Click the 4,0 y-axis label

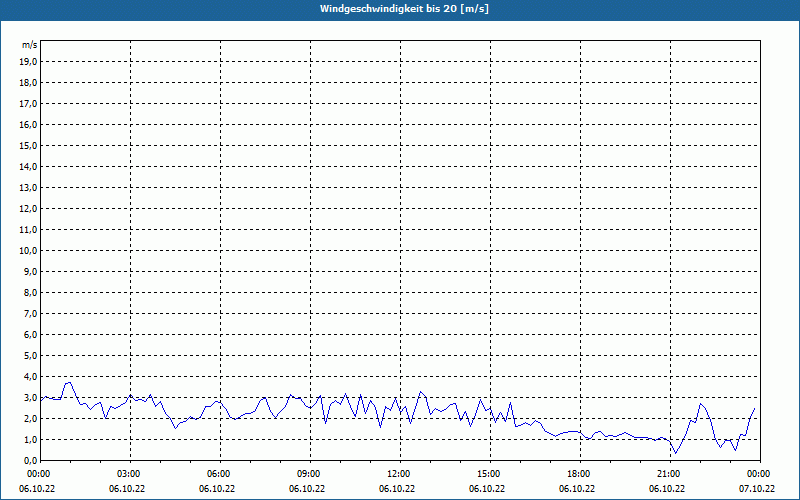(x=32, y=377)
